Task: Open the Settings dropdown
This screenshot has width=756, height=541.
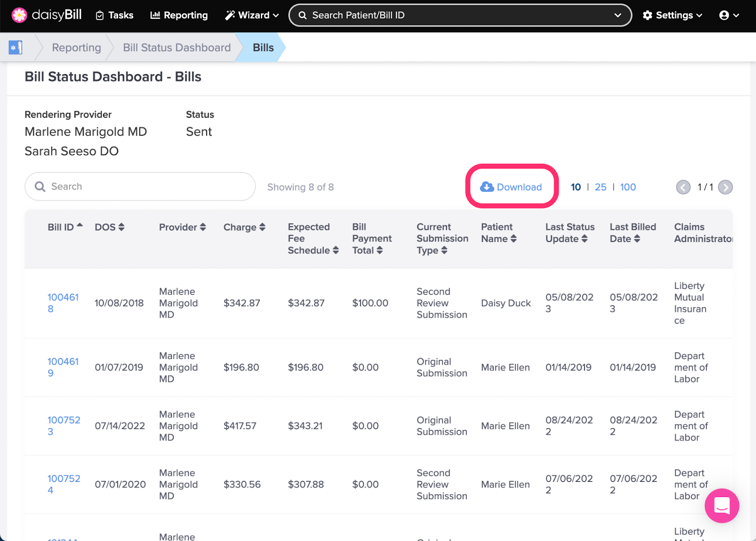Action: click(672, 15)
